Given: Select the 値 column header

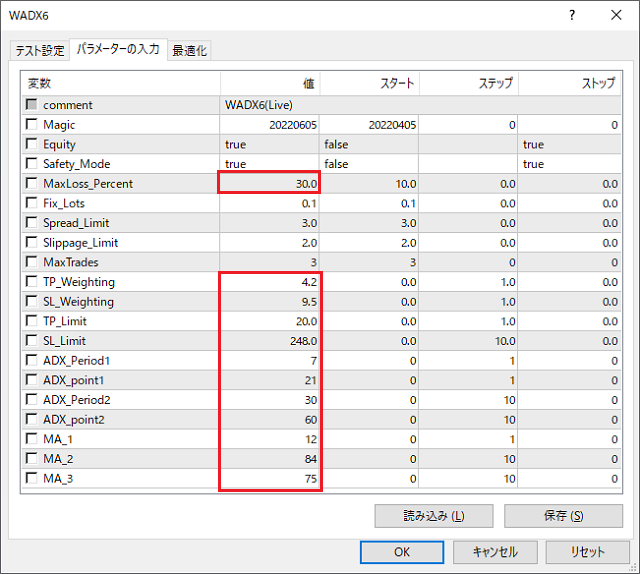Looking at the screenshot, I should coord(270,84).
